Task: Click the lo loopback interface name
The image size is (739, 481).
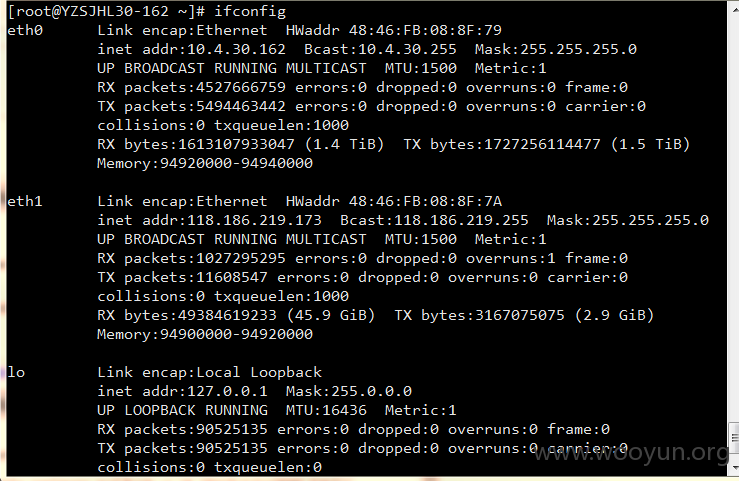Action: (x=16, y=373)
